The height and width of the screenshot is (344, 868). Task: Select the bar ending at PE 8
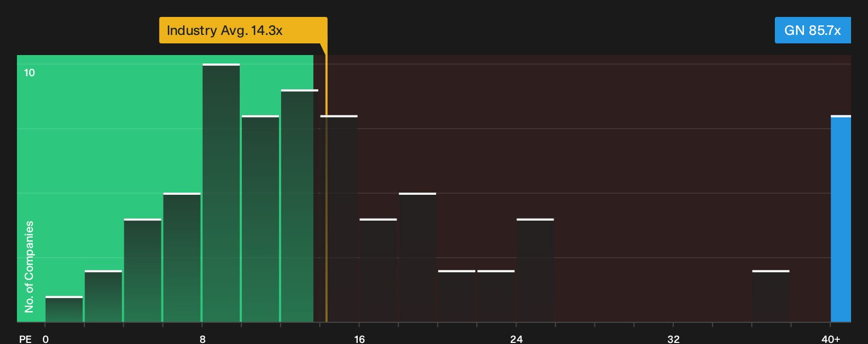tap(182, 257)
